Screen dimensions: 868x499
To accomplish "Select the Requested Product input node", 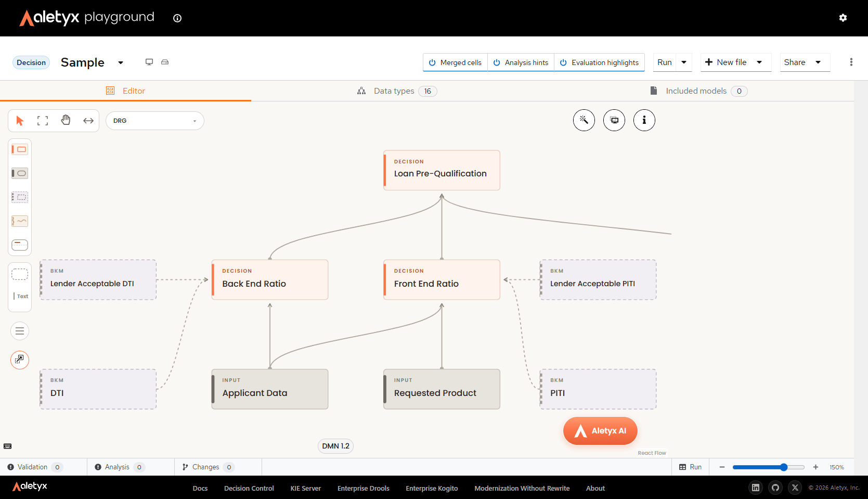I will pos(442,389).
